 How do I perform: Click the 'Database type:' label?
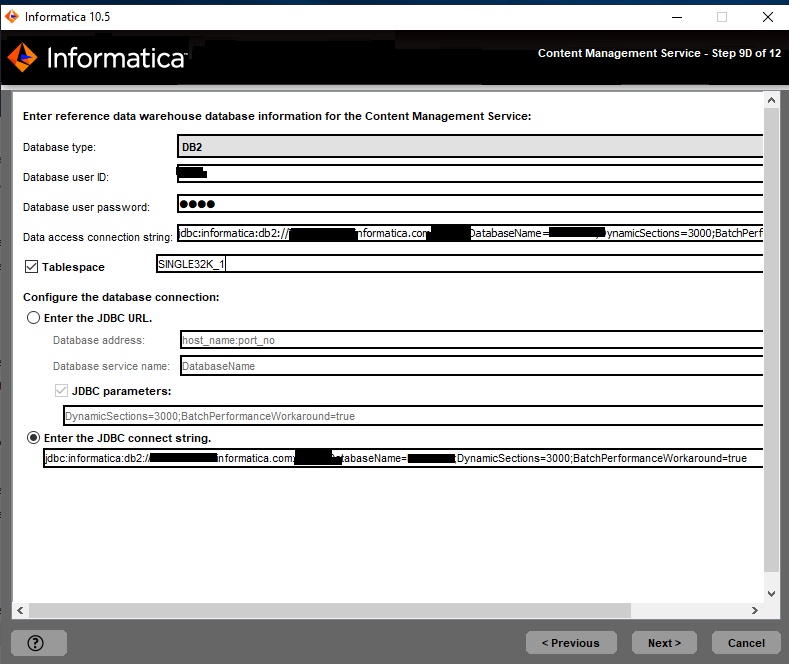point(59,147)
